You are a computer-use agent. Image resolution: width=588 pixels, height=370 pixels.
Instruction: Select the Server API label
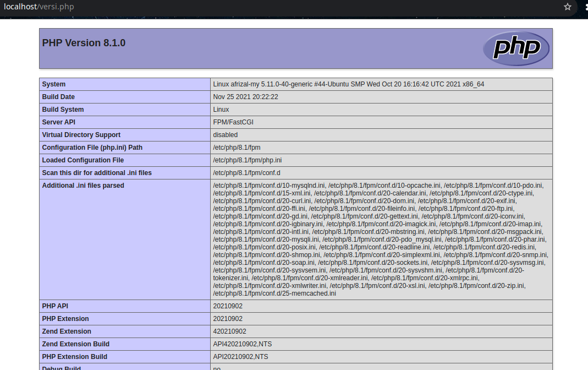58,122
